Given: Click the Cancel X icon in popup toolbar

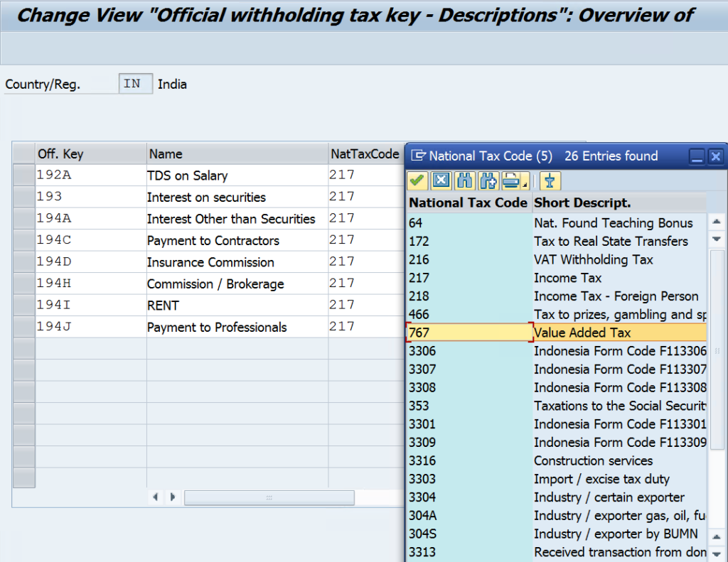Looking at the screenshot, I should click(441, 180).
